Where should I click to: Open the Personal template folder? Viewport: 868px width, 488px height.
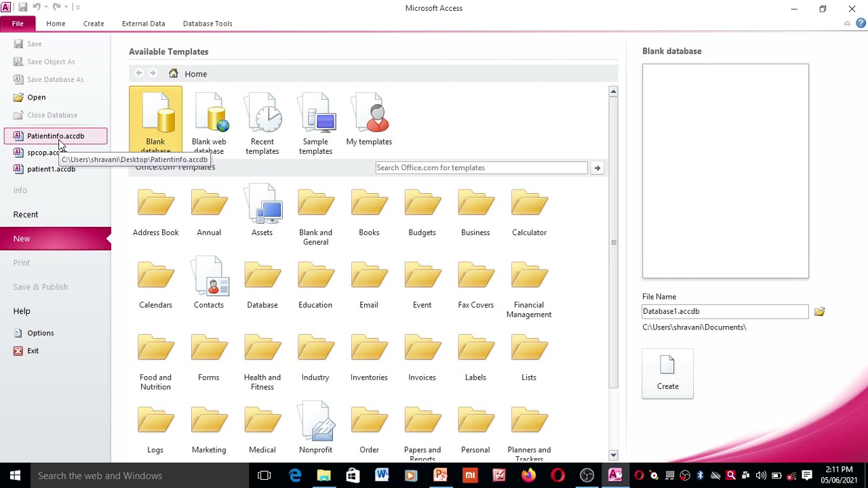(475, 430)
